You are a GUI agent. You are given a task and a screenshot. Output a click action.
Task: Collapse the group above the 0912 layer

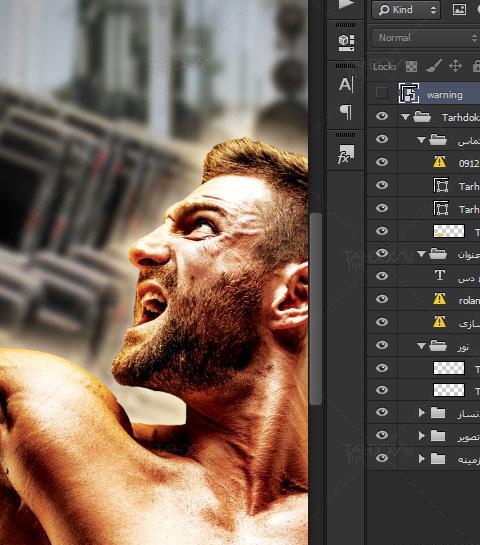[x=421, y=140]
